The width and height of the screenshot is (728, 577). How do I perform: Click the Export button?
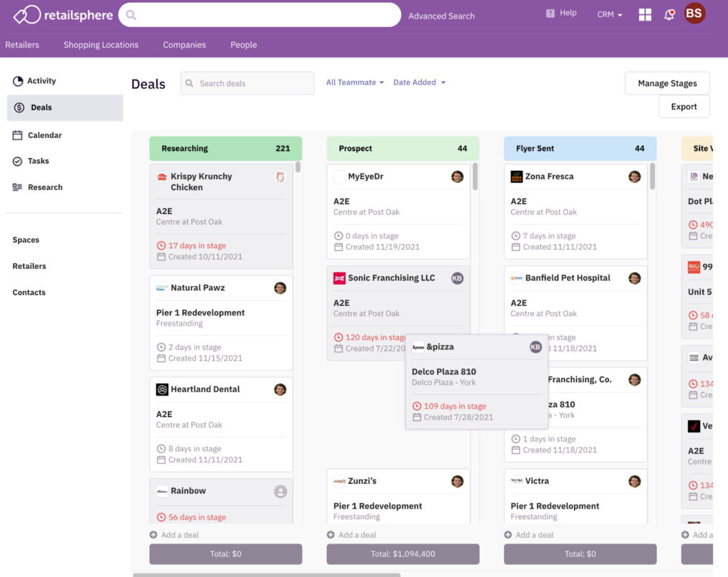[684, 107]
